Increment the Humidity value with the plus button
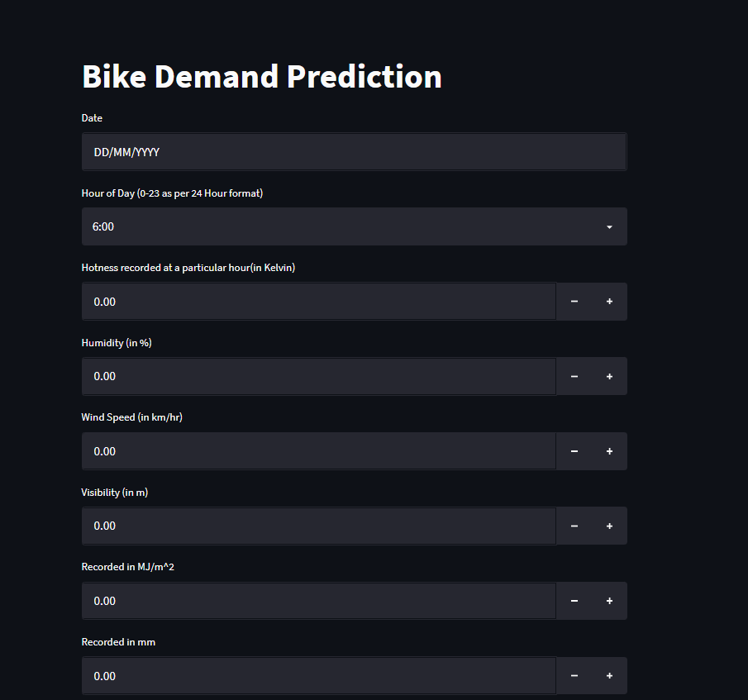 tap(609, 376)
